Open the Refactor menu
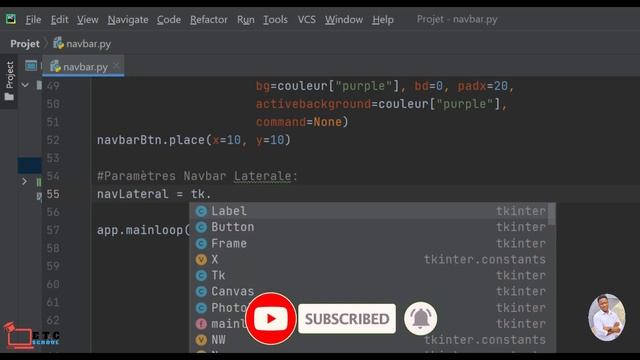 (209, 20)
